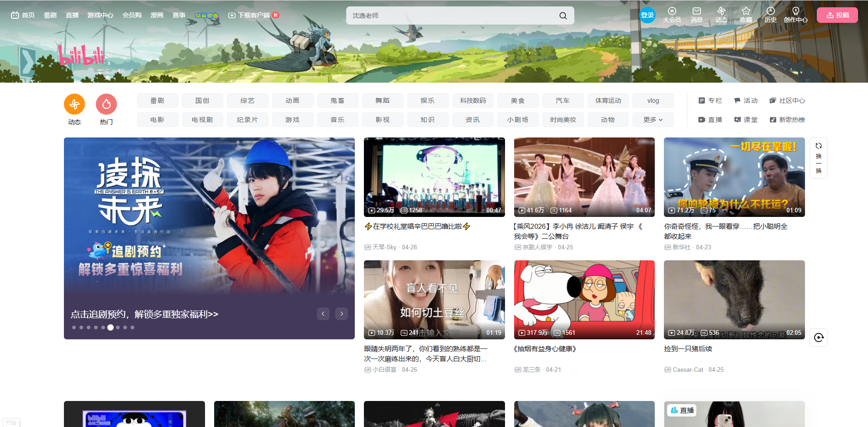Image resolution: width=868 pixels, height=427 pixels.
Task: Select the 科技数码 category button
Action: 473,100
